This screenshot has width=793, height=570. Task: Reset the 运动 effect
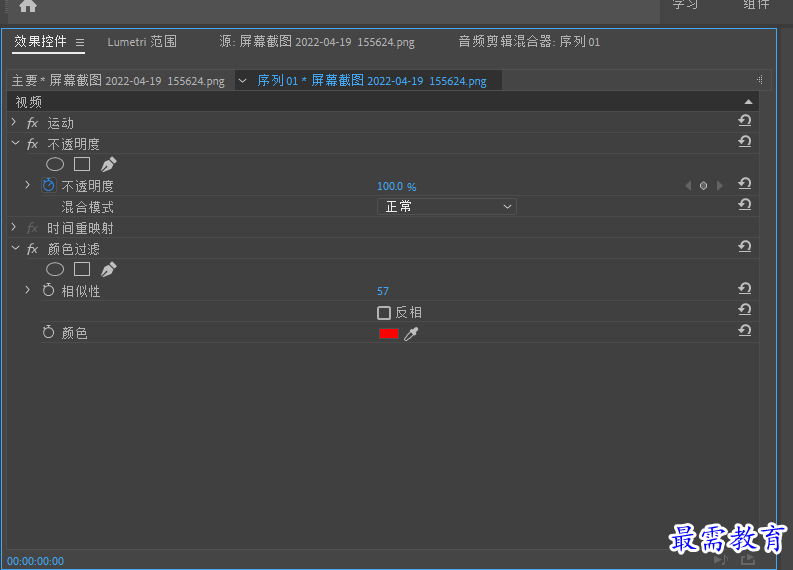pyautogui.click(x=744, y=121)
